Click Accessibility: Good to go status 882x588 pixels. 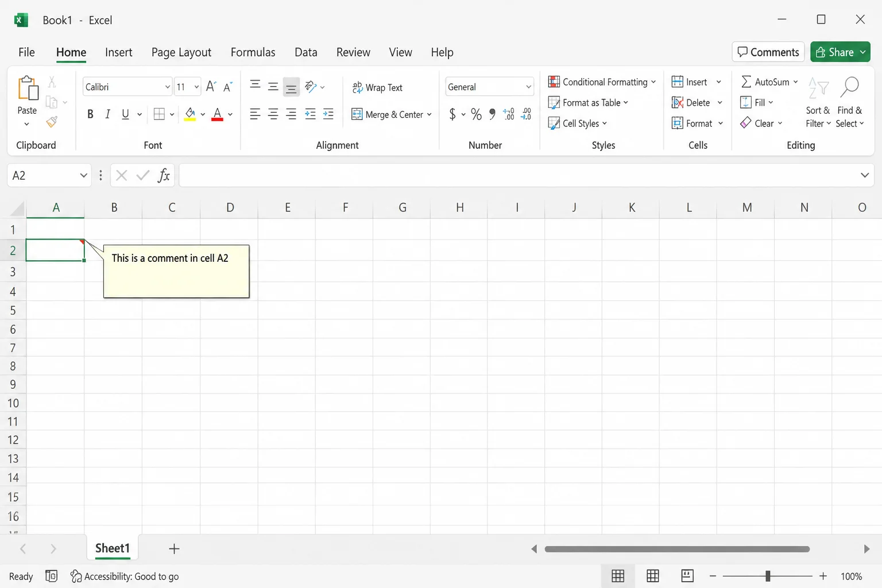point(125,576)
